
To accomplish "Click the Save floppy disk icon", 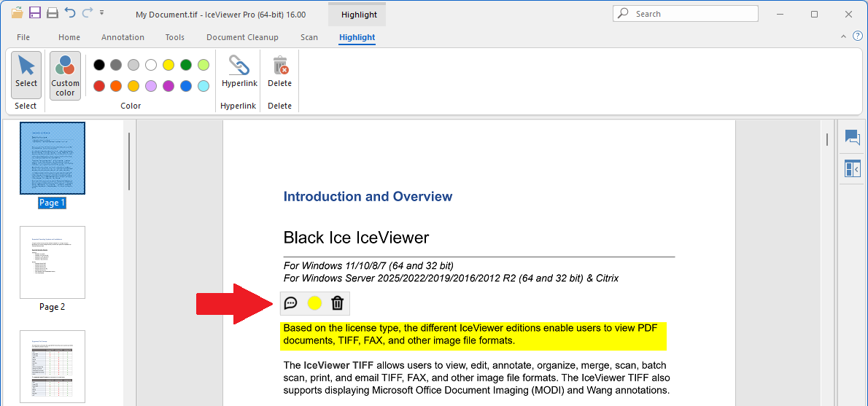I will coord(35,12).
